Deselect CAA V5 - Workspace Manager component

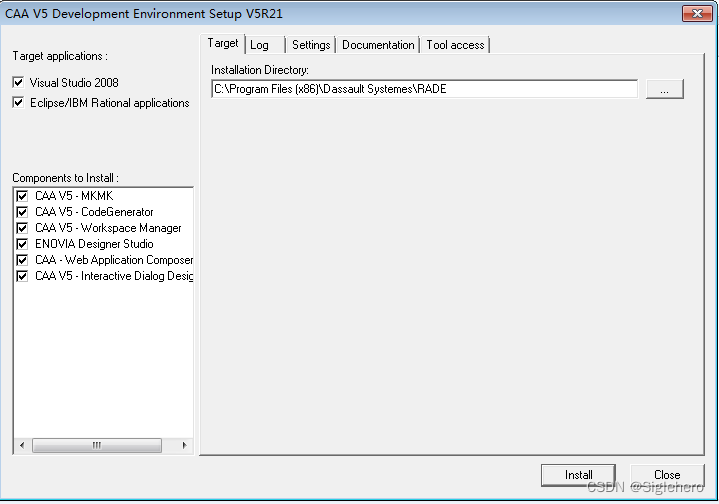pyautogui.click(x=22, y=228)
